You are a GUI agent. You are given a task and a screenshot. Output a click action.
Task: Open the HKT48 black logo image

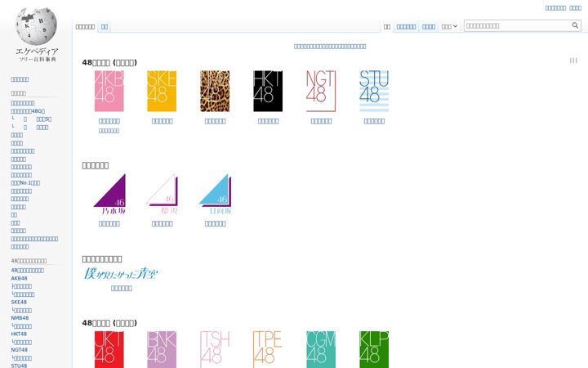tap(268, 91)
